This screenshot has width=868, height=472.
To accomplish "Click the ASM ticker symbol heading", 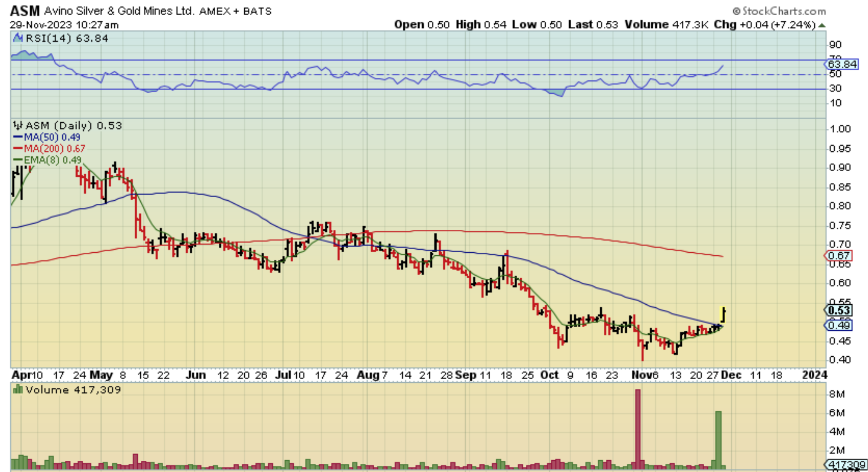I will [x=25, y=10].
